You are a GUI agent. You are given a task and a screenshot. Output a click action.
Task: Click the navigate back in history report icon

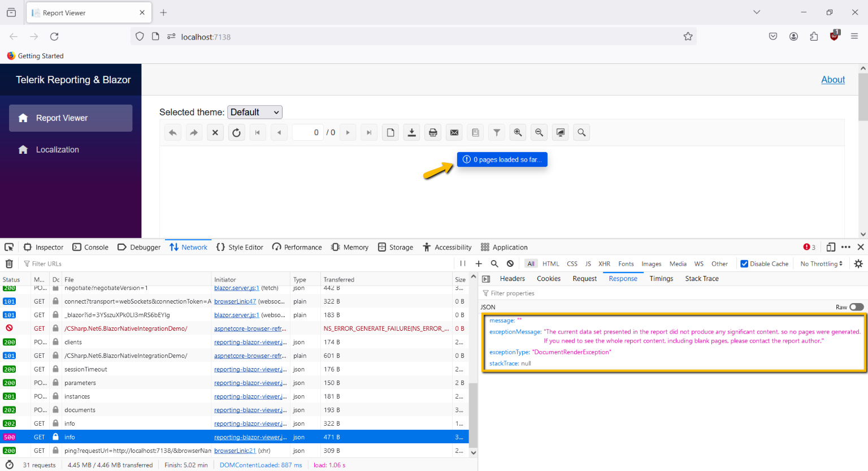[173, 133]
